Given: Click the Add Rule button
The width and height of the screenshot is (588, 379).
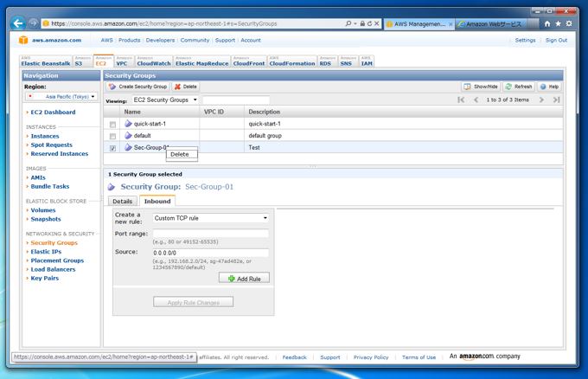Looking at the screenshot, I should coord(244,279).
